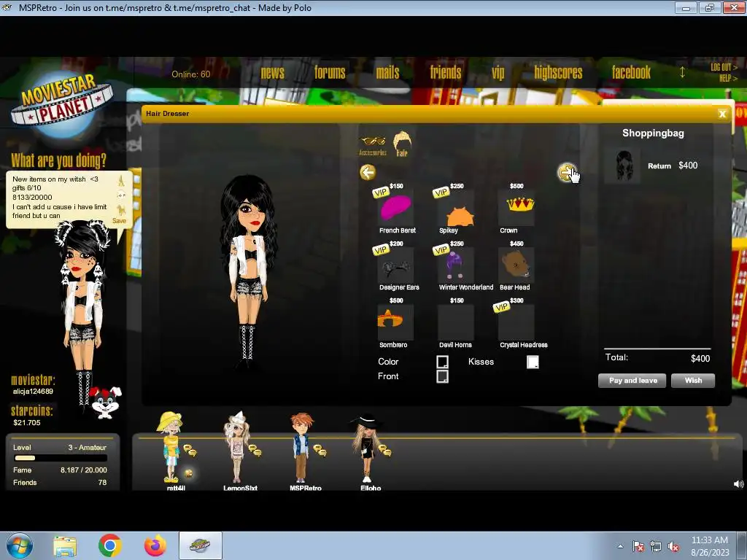Click friend avatar ratt4il
This screenshot has height=560, width=747.
tap(170, 447)
